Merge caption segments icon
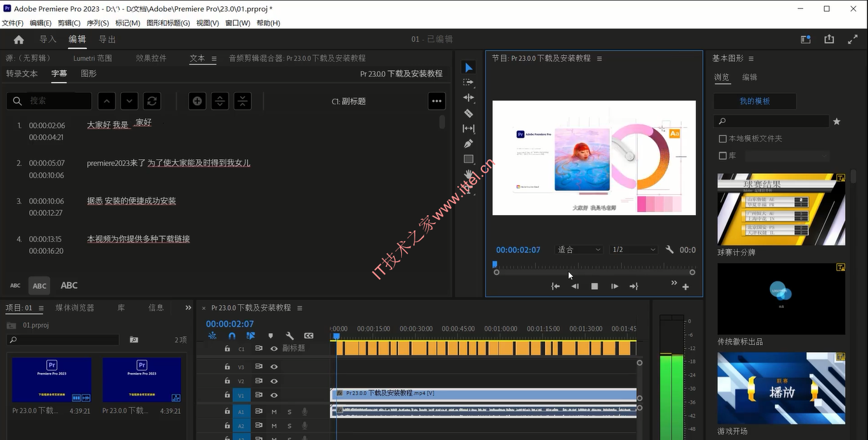Image resolution: width=868 pixels, height=440 pixels. [x=242, y=101]
